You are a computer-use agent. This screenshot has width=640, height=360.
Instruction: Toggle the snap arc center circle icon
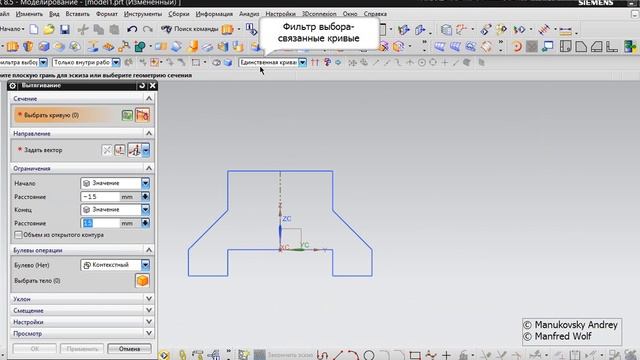[x=422, y=62]
